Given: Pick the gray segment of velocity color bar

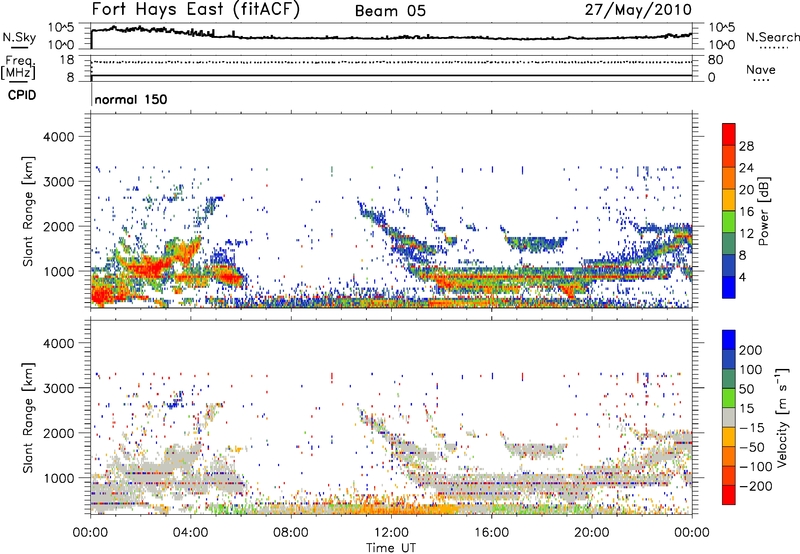Looking at the screenshot, I should click(x=729, y=417).
